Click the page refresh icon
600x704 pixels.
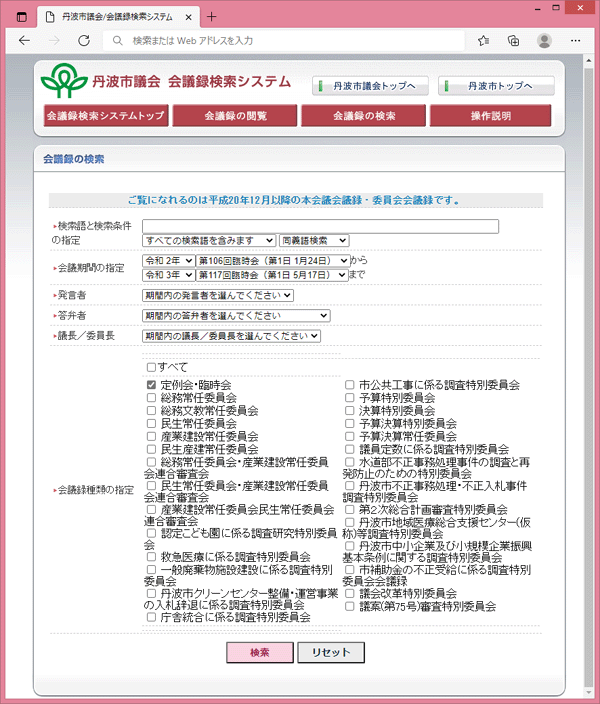(x=84, y=41)
